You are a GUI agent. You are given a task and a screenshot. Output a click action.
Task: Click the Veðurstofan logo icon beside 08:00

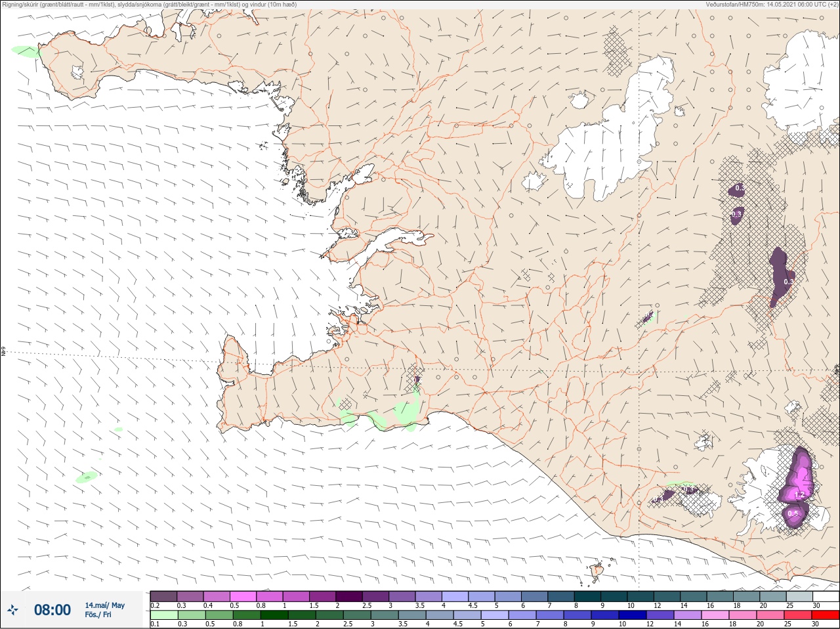12,611
